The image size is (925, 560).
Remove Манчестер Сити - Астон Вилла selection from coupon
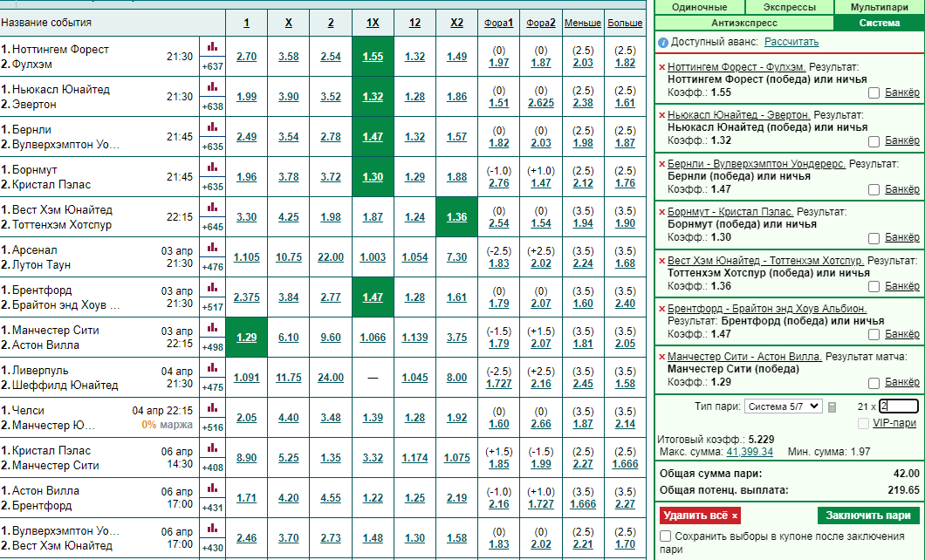(x=661, y=357)
